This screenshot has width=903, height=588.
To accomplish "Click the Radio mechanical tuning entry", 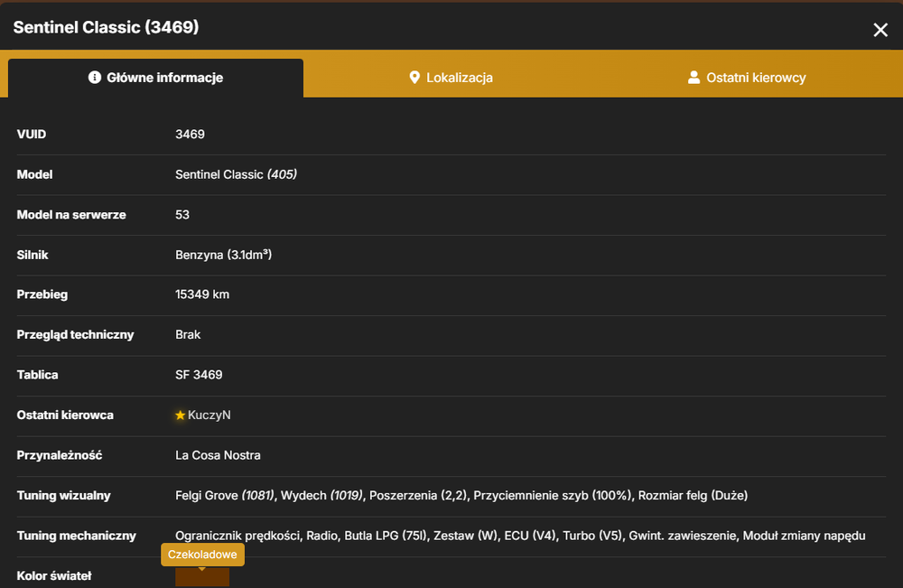I will 322,536.
